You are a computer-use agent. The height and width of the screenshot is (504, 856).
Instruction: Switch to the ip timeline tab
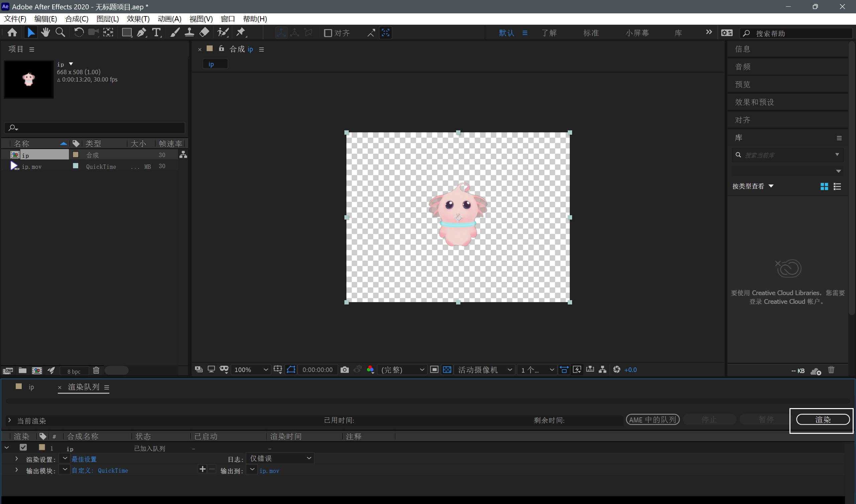click(x=31, y=387)
